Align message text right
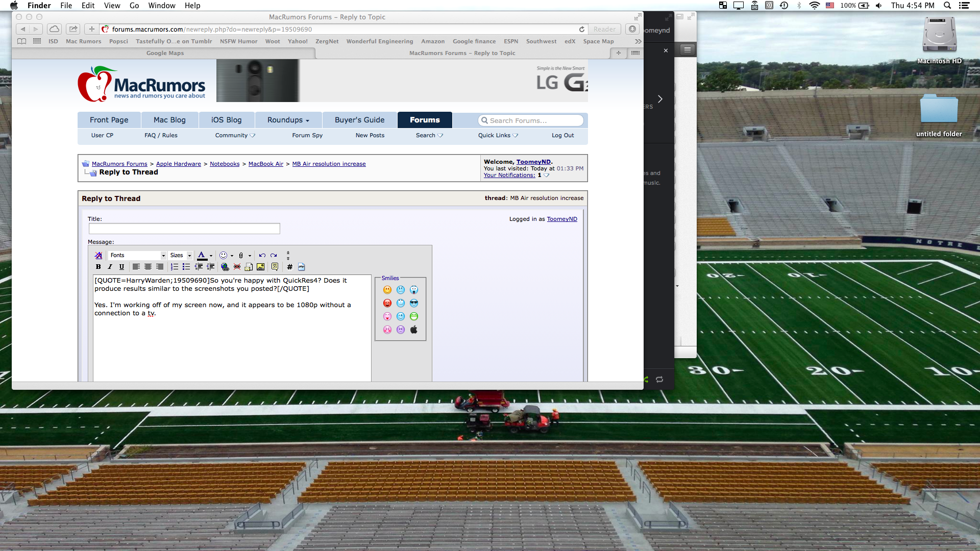This screenshot has width=980, height=551. pyautogui.click(x=160, y=267)
